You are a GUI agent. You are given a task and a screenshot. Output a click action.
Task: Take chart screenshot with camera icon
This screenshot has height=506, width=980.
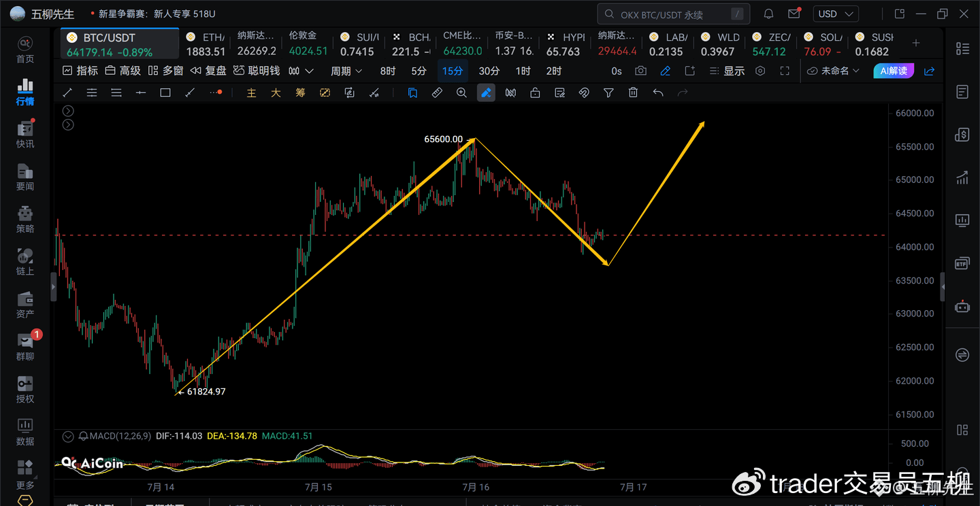(x=640, y=71)
